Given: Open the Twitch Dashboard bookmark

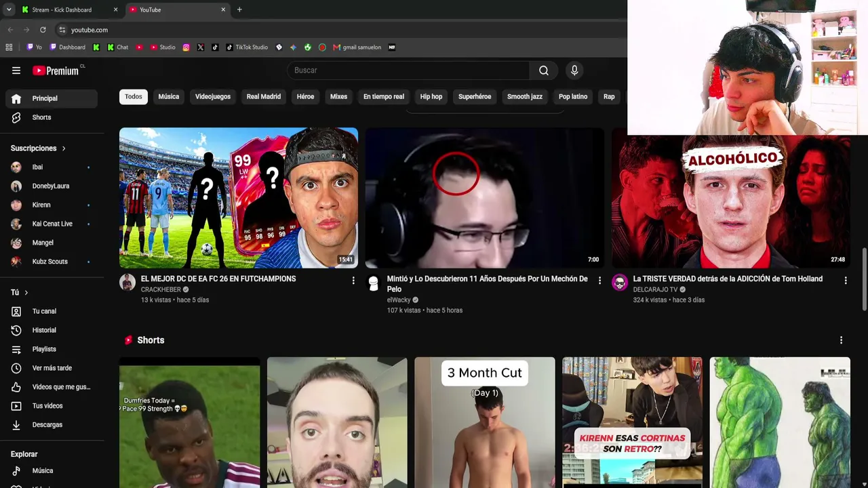Looking at the screenshot, I should (67, 47).
